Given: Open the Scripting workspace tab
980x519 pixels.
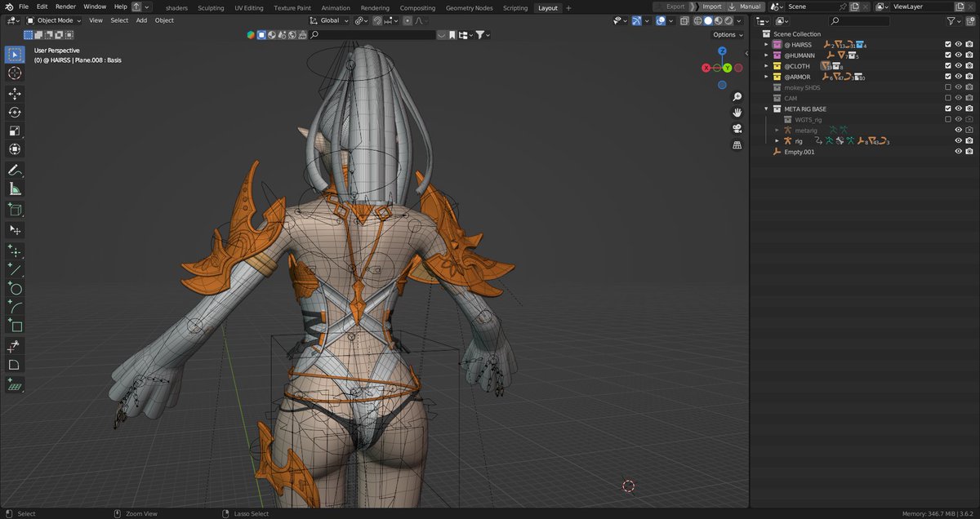Looking at the screenshot, I should (x=515, y=7).
